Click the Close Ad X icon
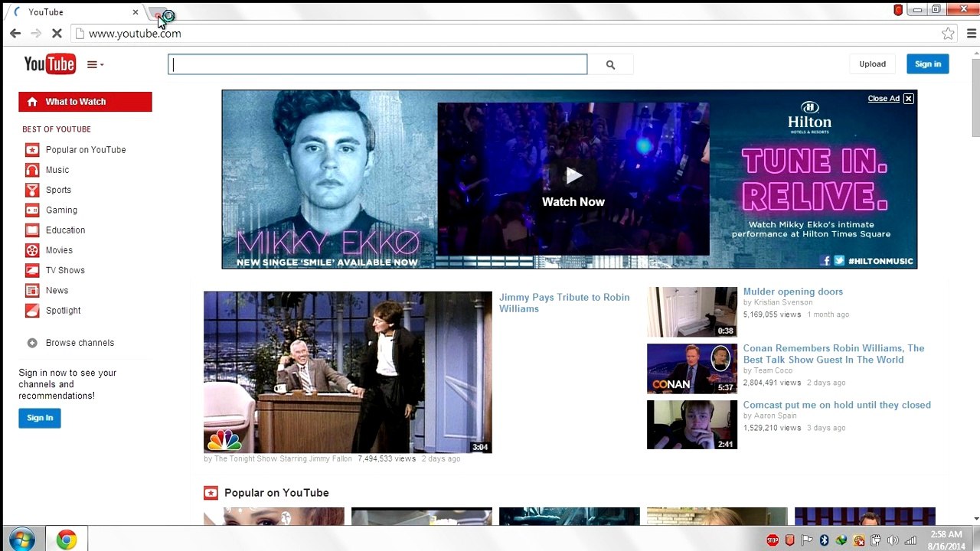This screenshot has height=551, width=980. (909, 99)
